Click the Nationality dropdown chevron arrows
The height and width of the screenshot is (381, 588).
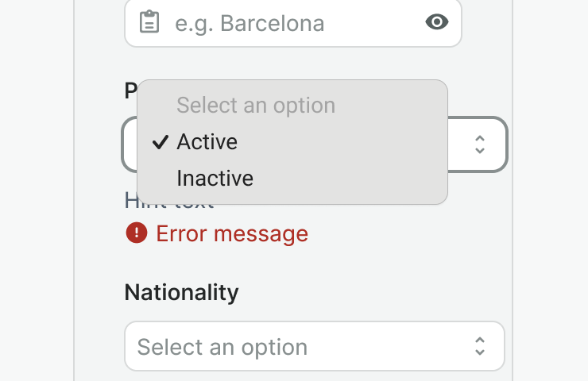pos(479,346)
